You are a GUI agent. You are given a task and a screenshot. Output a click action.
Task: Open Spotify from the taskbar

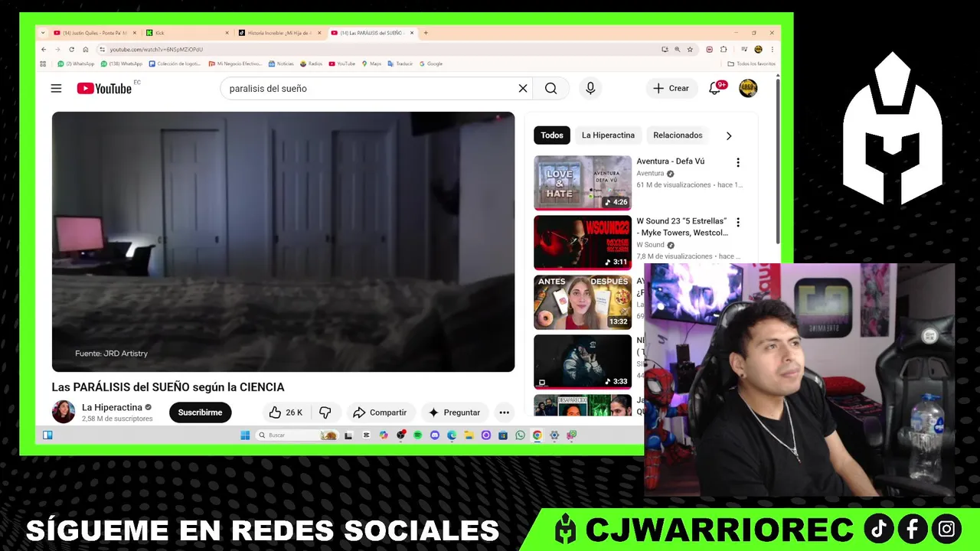(417, 435)
